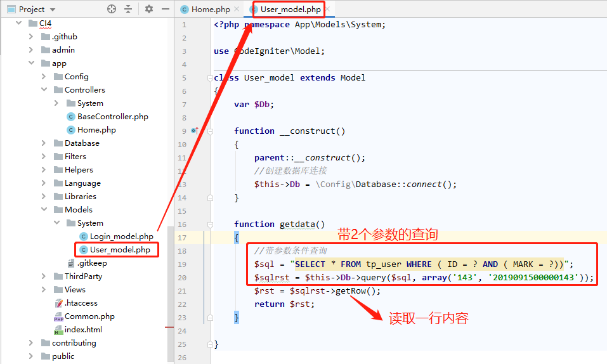Click the namespace App\Models\System text
Screen dimensions: 607x364
pos(315,25)
